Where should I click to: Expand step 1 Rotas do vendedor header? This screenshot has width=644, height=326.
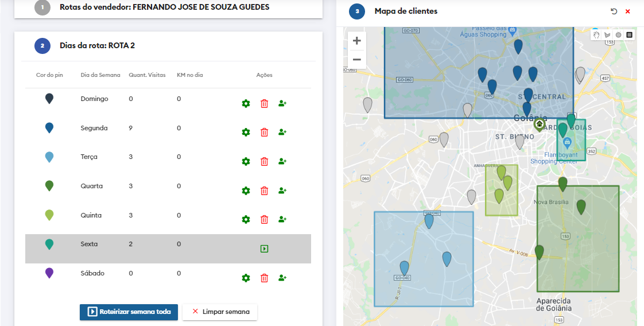pos(164,7)
